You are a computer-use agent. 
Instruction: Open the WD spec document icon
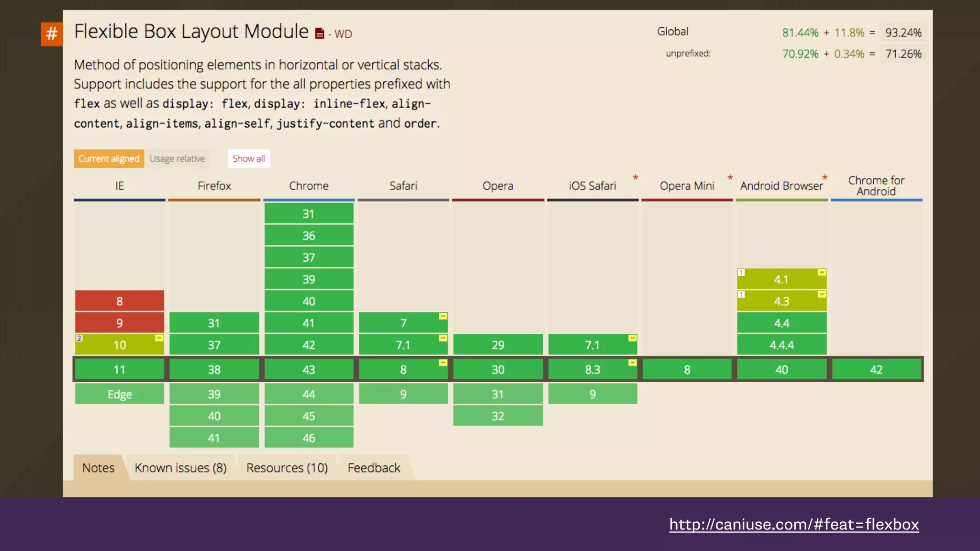tap(320, 33)
